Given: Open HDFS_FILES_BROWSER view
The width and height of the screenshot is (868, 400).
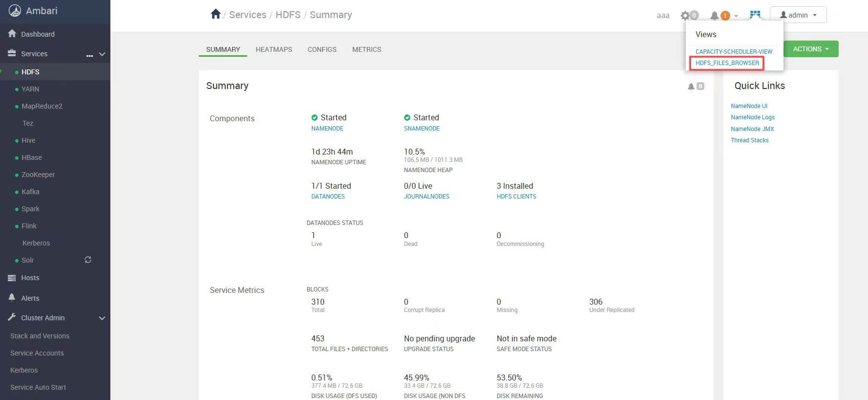Looking at the screenshot, I should point(727,63).
